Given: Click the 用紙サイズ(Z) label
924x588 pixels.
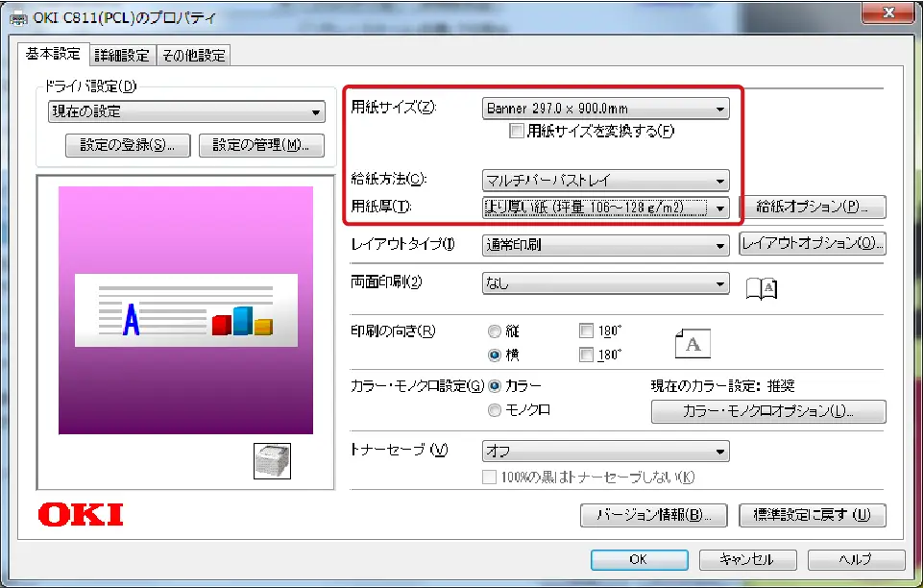Looking at the screenshot, I should (393, 108).
